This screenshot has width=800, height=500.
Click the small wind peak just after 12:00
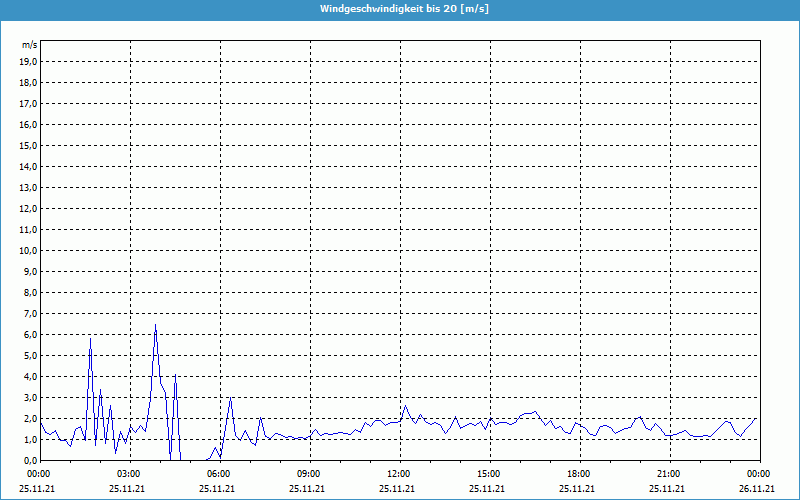(406, 406)
